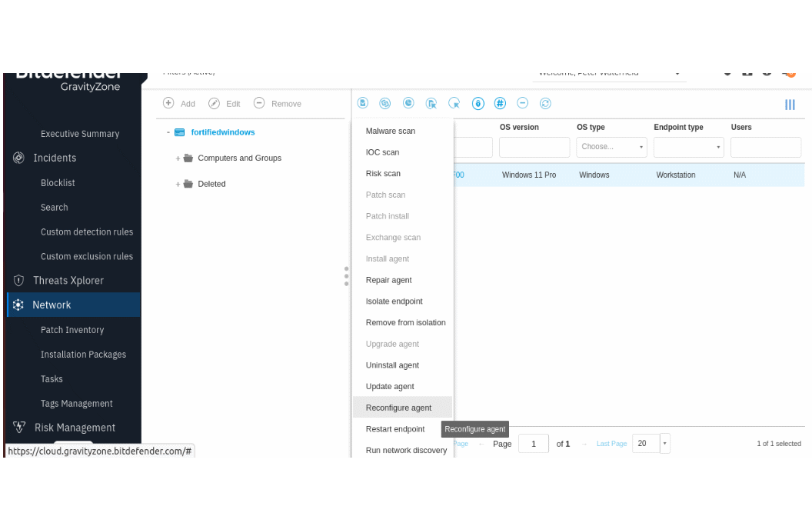Image resolution: width=812 pixels, height=523 pixels.
Task: Go to Last Page link
Action: [x=611, y=444]
